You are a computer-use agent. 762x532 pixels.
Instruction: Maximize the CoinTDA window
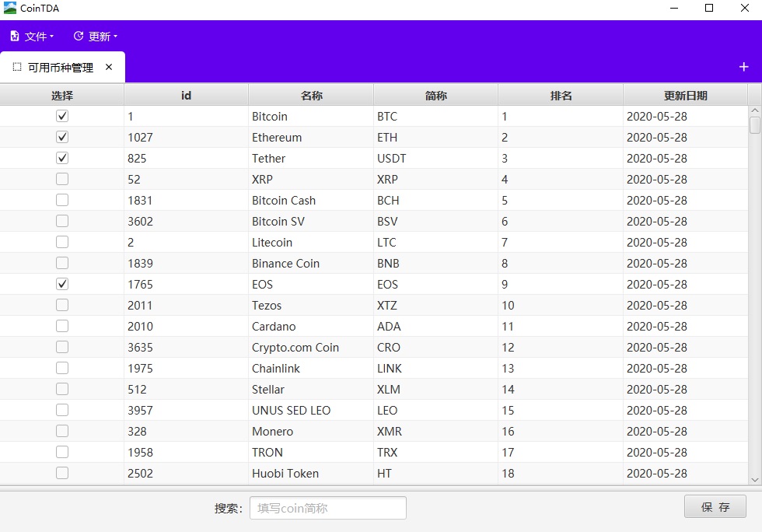[709, 8]
